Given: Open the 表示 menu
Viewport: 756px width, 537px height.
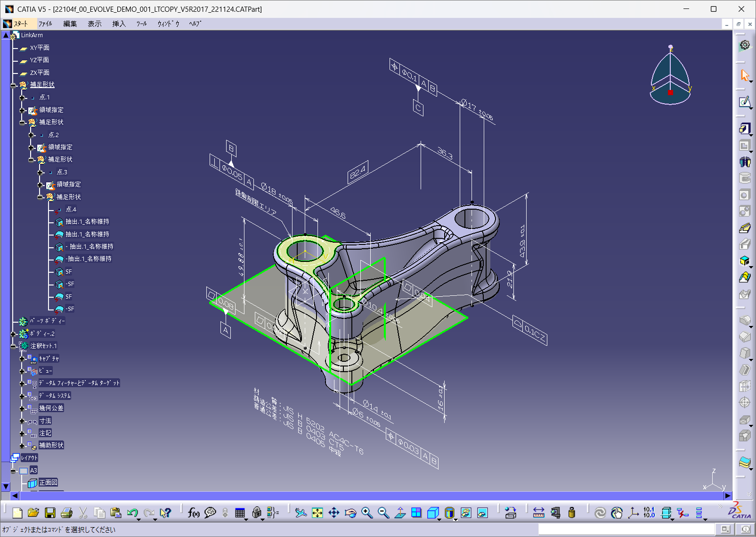Looking at the screenshot, I should coord(95,24).
